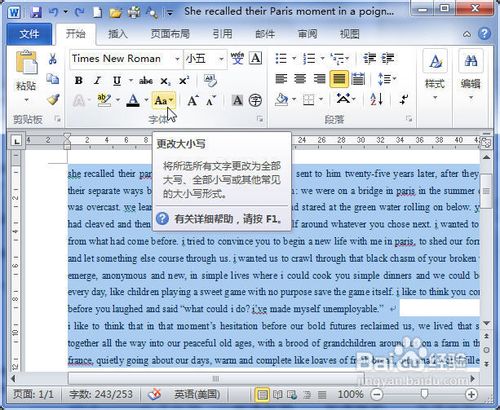Image resolution: width=500 pixels, height=410 pixels.
Task: Open the 文件 File tab
Action: point(29,34)
